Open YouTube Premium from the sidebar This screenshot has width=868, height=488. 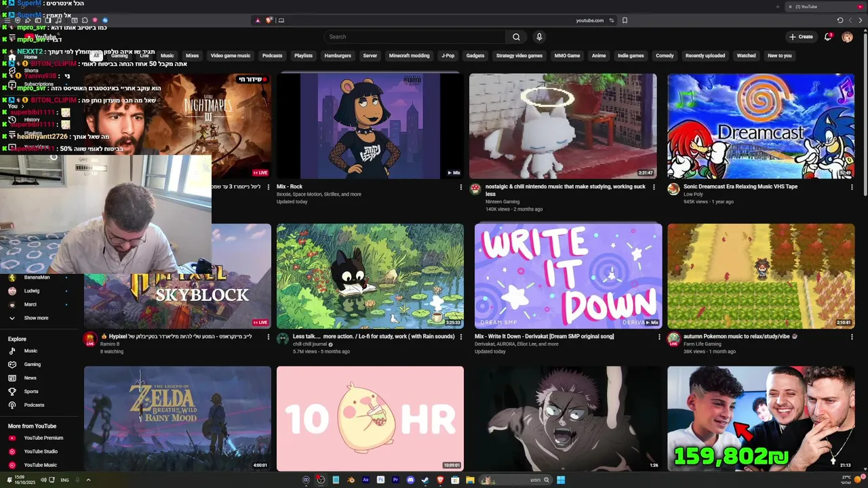tap(43, 438)
